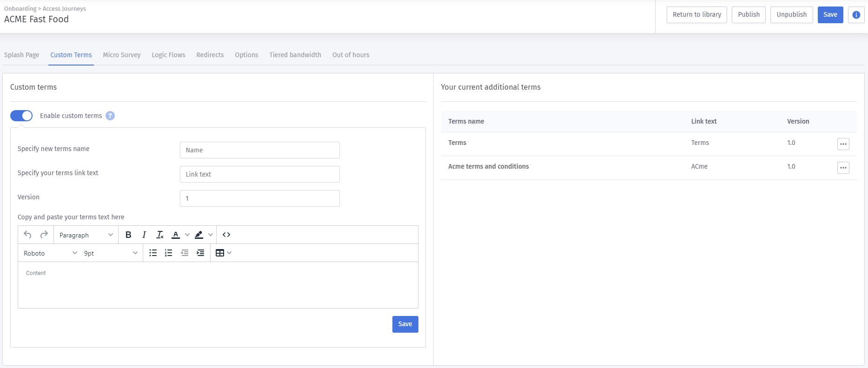Click the clear formatting icon
The width and height of the screenshot is (868, 368).
pyautogui.click(x=159, y=235)
